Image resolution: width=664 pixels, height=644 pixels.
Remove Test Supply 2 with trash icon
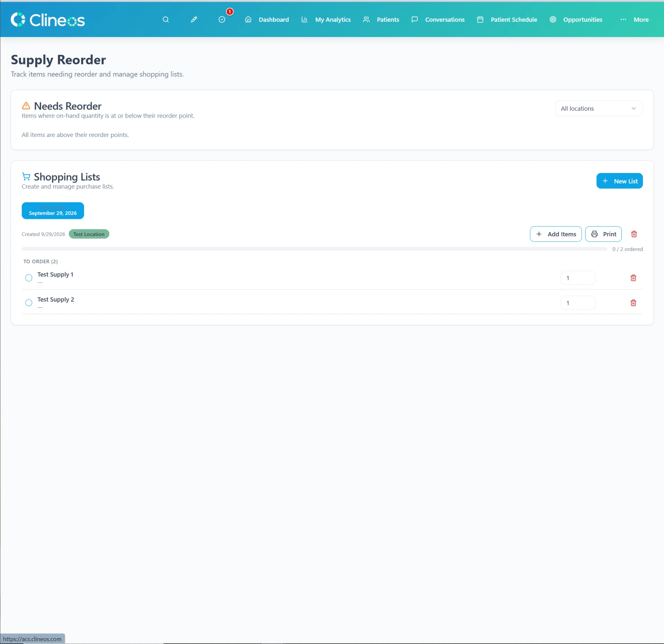(x=633, y=303)
